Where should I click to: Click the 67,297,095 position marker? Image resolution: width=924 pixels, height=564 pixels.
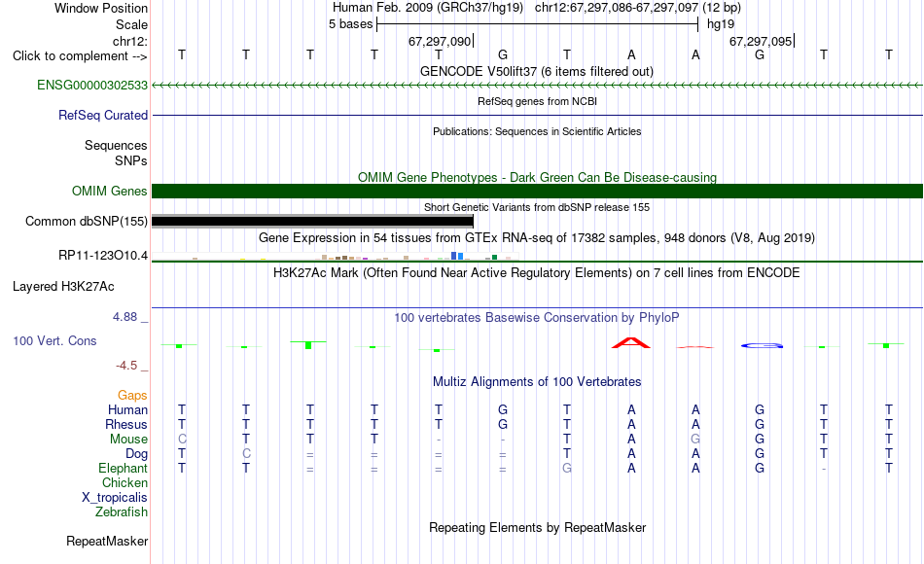click(x=762, y=41)
